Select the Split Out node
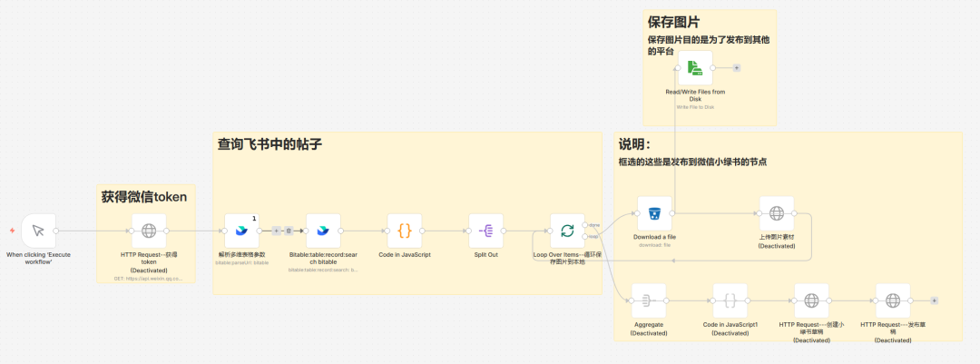The height and width of the screenshot is (364, 980). [x=486, y=231]
